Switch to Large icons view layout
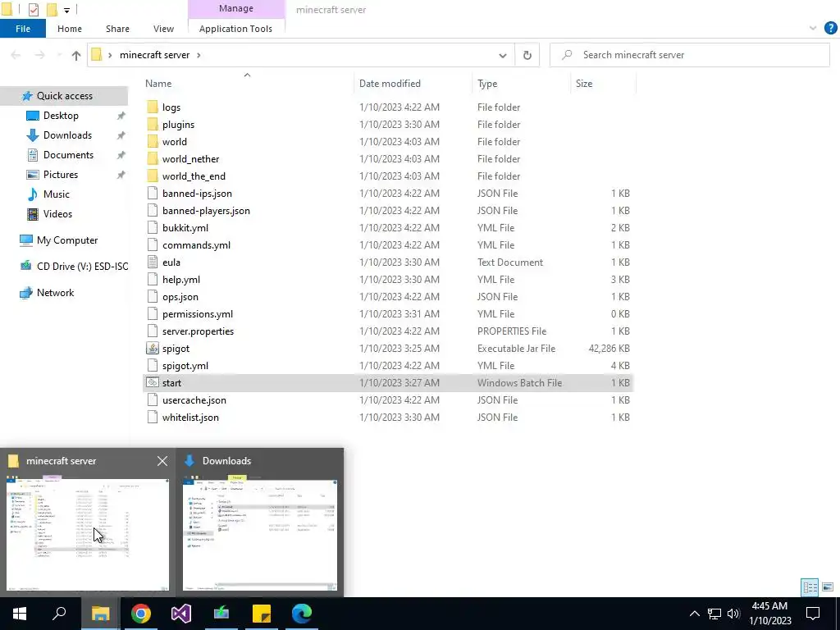Screen dimensions: 840x630 coord(828,587)
